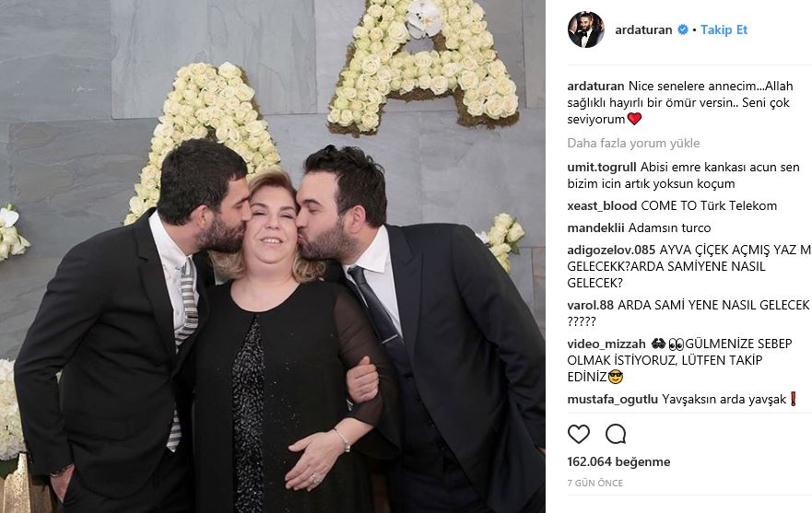This screenshot has height=513, width=812.
Task: Go to varol.88's profile
Action: coord(591,305)
